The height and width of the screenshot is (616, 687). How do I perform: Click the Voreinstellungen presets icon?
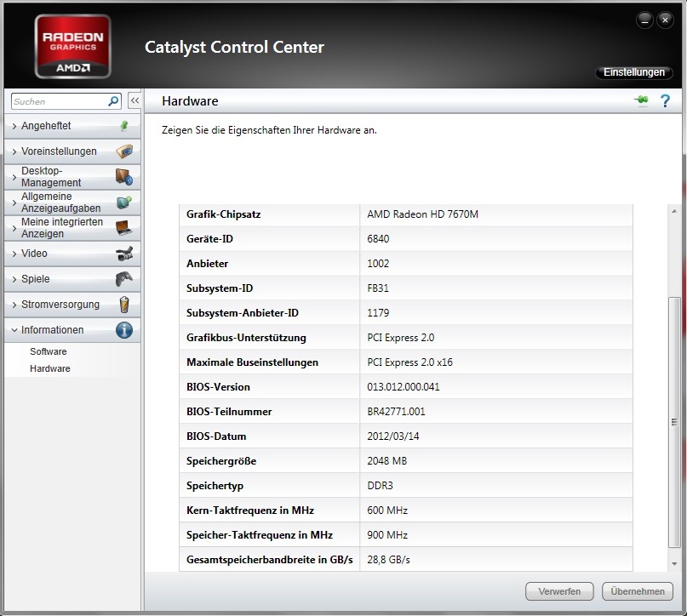point(124,151)
